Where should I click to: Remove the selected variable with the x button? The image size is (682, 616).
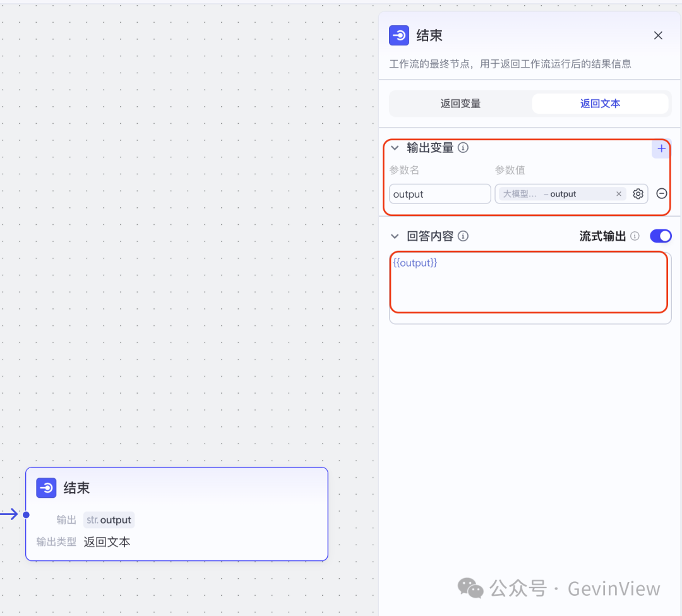pos(618,194)
